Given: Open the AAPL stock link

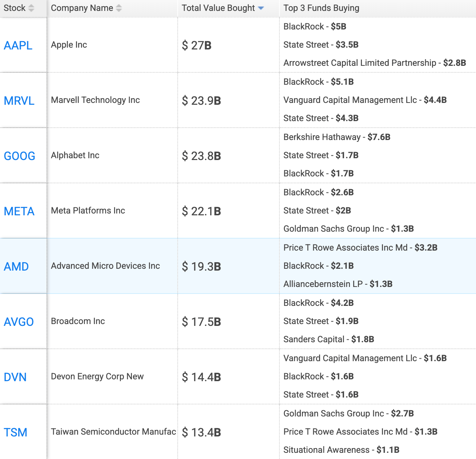Looking at the screenshot, I should tap(18, 45).
